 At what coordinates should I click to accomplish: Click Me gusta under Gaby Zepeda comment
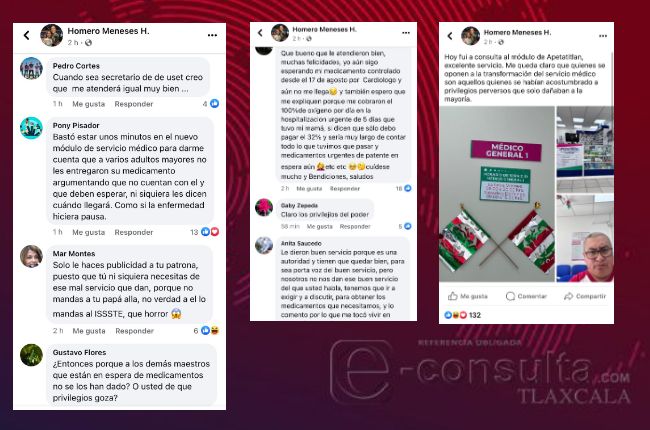319,226
